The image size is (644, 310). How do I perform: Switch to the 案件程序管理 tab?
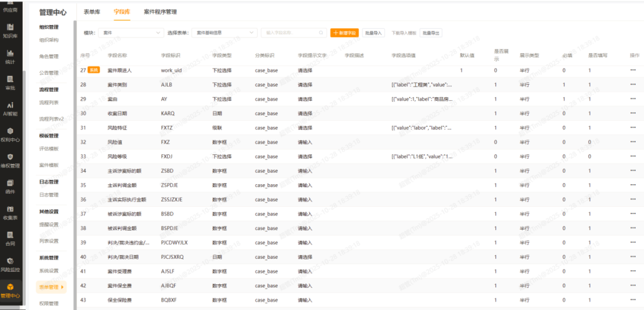click(x=160, y=12)
